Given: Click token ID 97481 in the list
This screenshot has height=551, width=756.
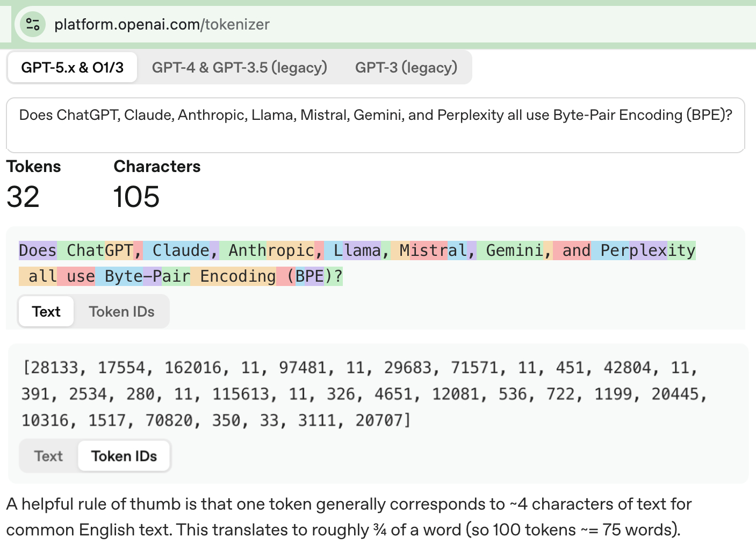Looking at the screenshot, I should pos(303,368).
